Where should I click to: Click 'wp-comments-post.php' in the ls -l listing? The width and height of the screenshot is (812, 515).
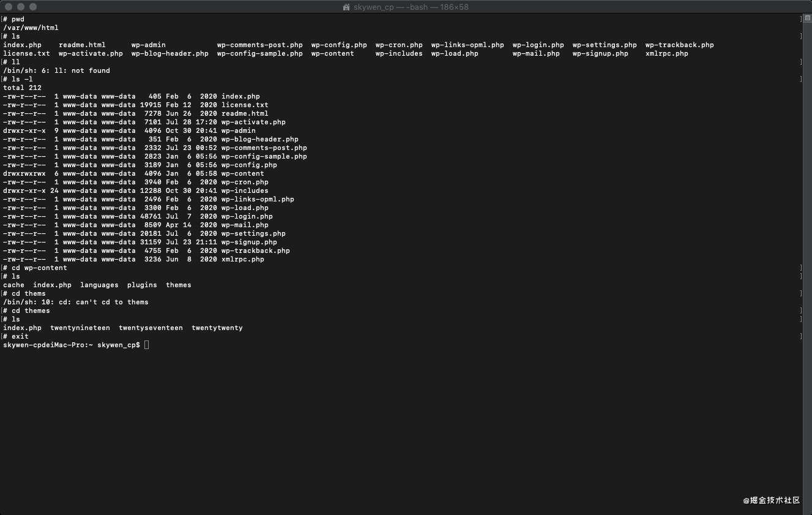click(264, 148)
